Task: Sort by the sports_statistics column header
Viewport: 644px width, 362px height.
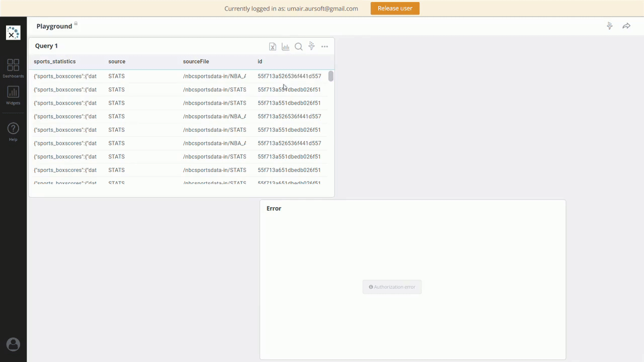Action: [x=55, y=61]
